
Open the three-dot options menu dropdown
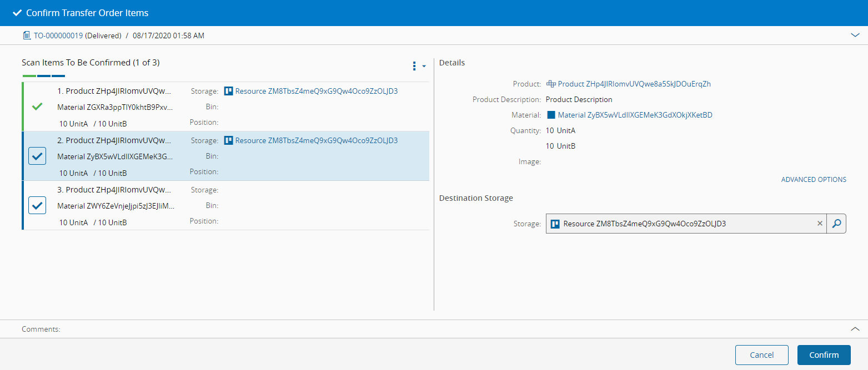(418, 66)
